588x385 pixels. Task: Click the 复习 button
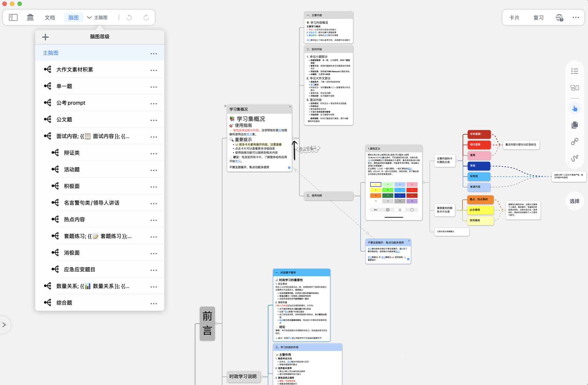point(538,18)
